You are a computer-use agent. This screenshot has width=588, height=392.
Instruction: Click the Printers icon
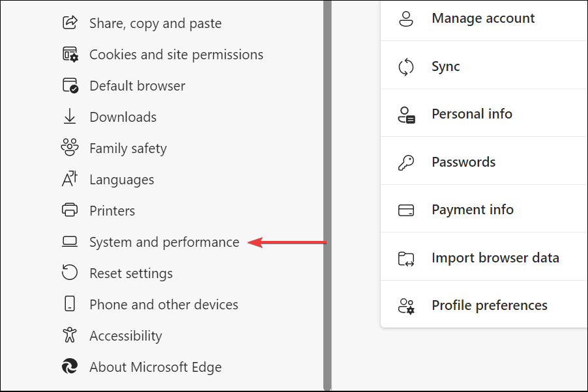[70, 211]
